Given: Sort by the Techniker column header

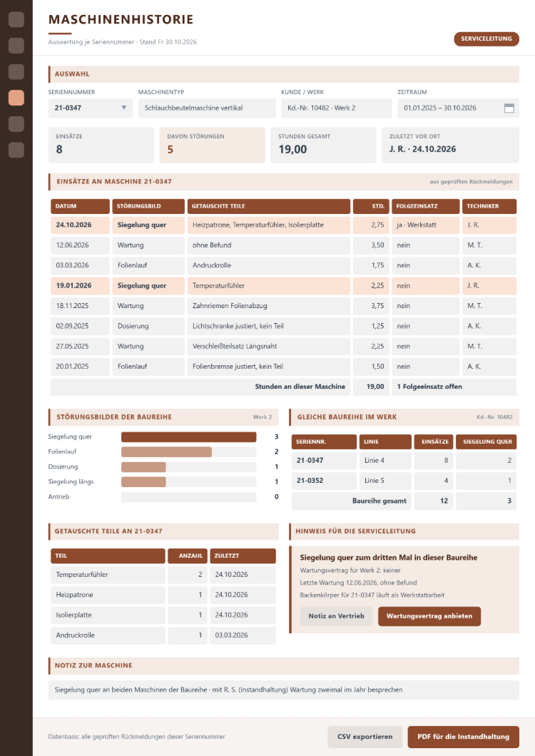Looking at the screenshot, I should click(x=489, y=206).
